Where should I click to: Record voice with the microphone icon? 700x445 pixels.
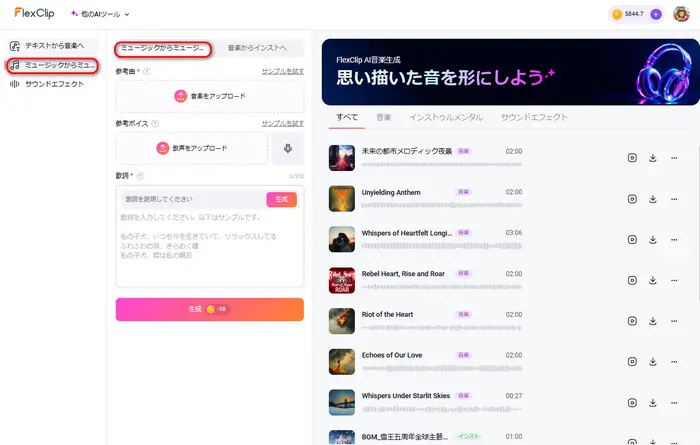(x=288, y=148)
